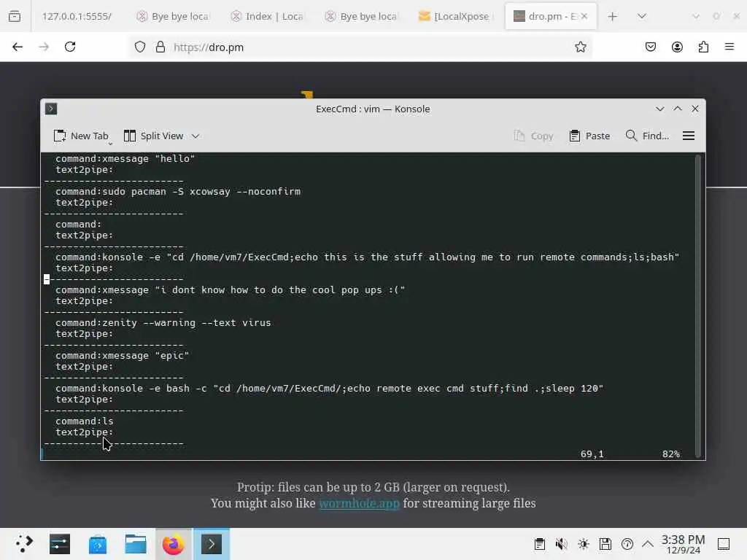Open the Pocket save icon
Image resolution: width=747 pixels, height=560 pixels.
651,47
